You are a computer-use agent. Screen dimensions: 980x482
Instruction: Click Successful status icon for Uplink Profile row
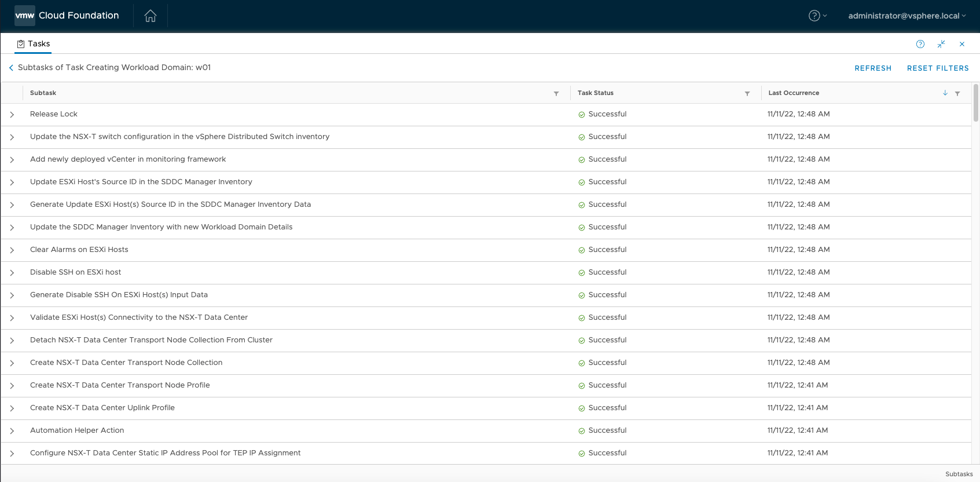click(x=582, y=408)
